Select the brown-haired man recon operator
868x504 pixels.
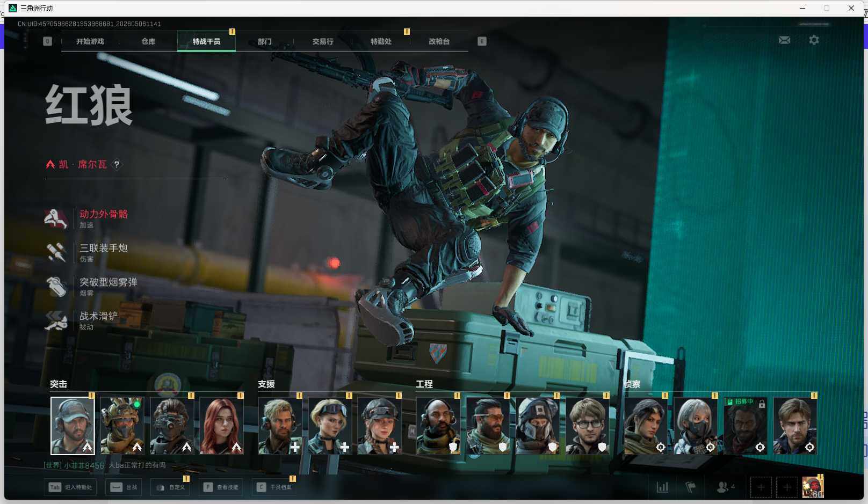795,426
